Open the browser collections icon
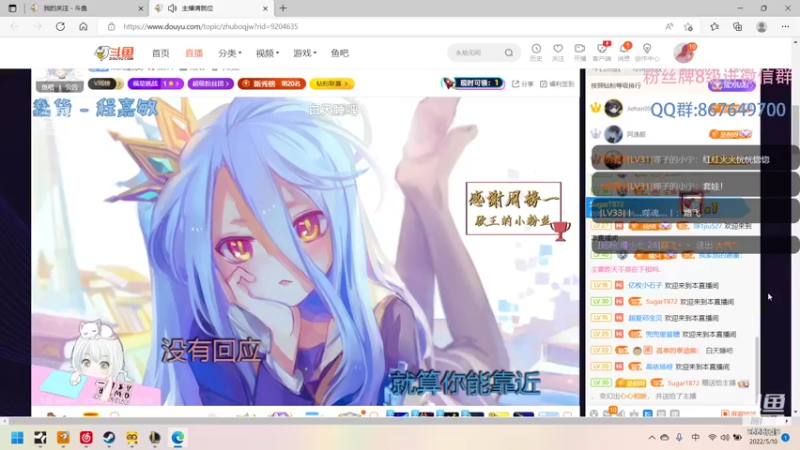This screenshot has height=450, width=800. (x=737, y=27)
